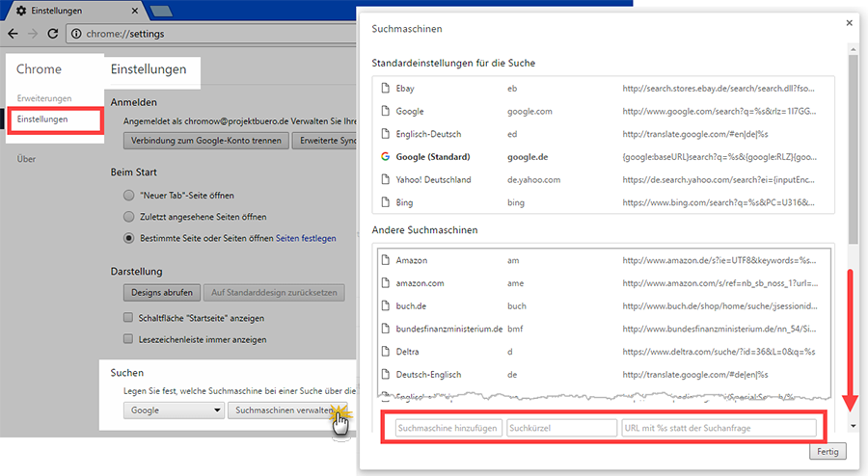This screenshot has width=868, height=476.
Task: Close the Einstellungen browser tab
Action: [135, 11]
